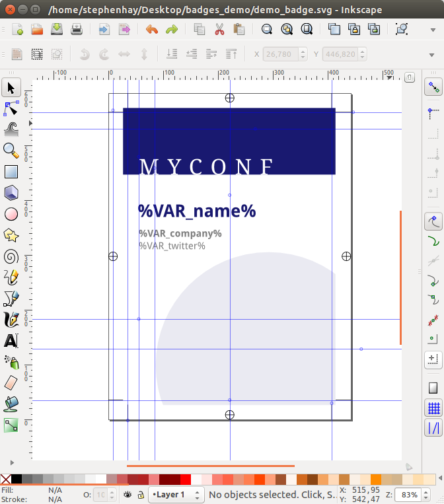The image size is (444, 504).
Task: Toggle snap nodes and paths
Action: click(433, 221)
